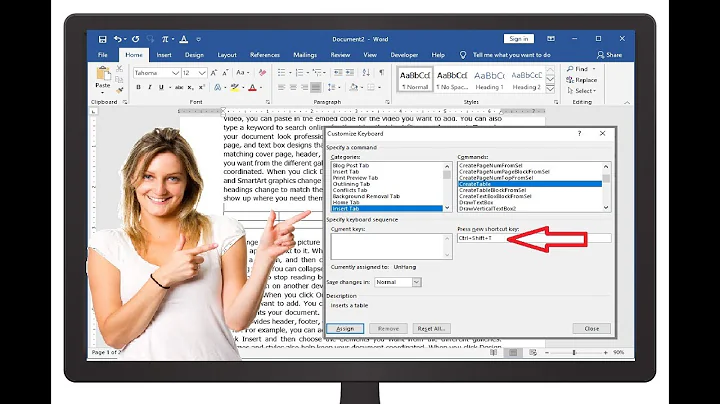
Task: Click the Reset All button
Action: pos(431,329)
